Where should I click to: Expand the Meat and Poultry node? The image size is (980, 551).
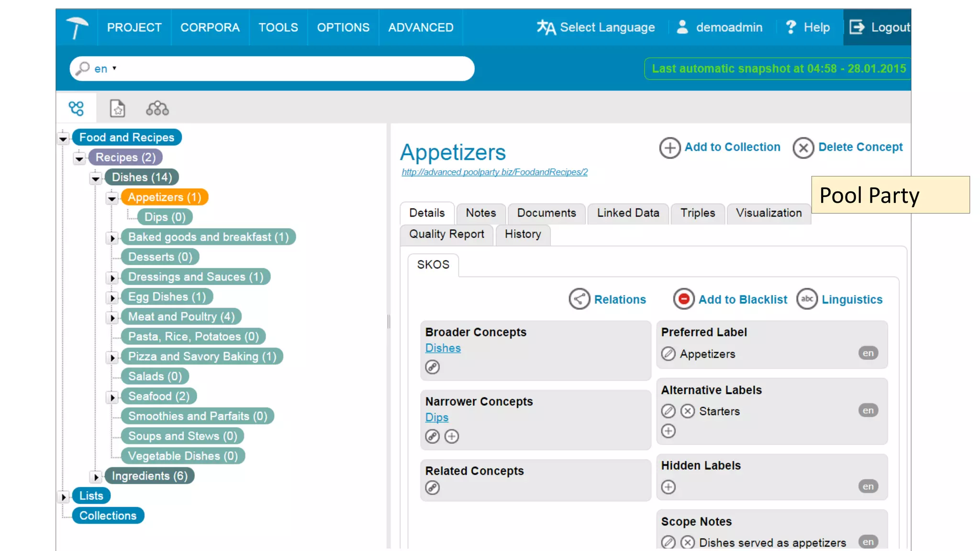(112, 318)
